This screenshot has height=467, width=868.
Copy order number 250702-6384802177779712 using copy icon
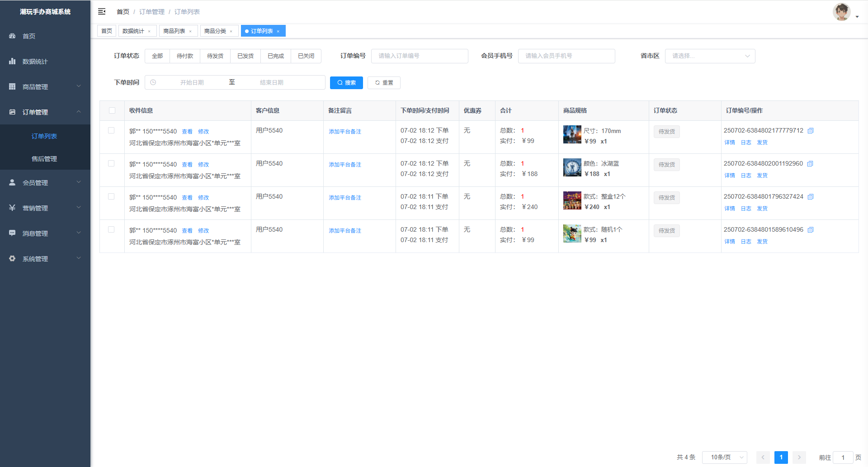coord(811,131)
